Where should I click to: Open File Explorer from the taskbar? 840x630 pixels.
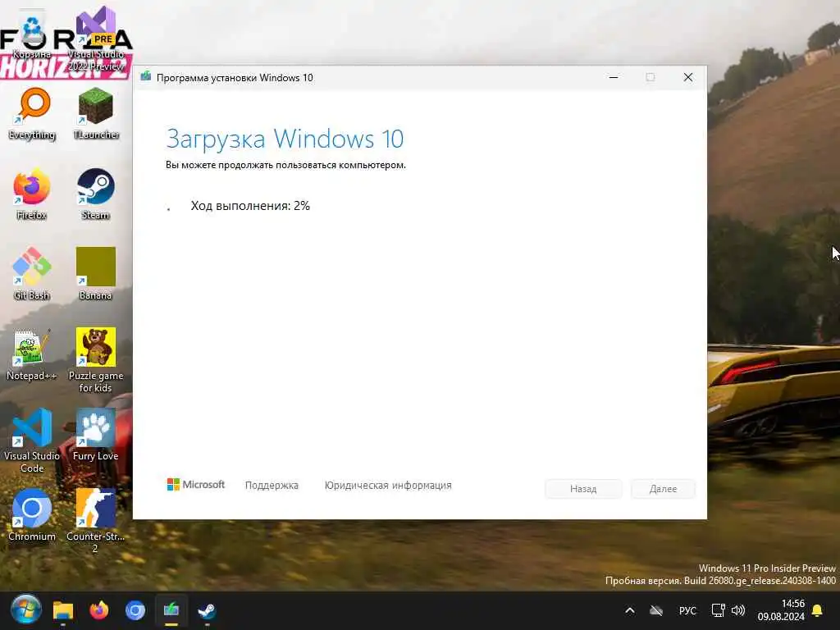pyautogui.click(x=62, y=610)
